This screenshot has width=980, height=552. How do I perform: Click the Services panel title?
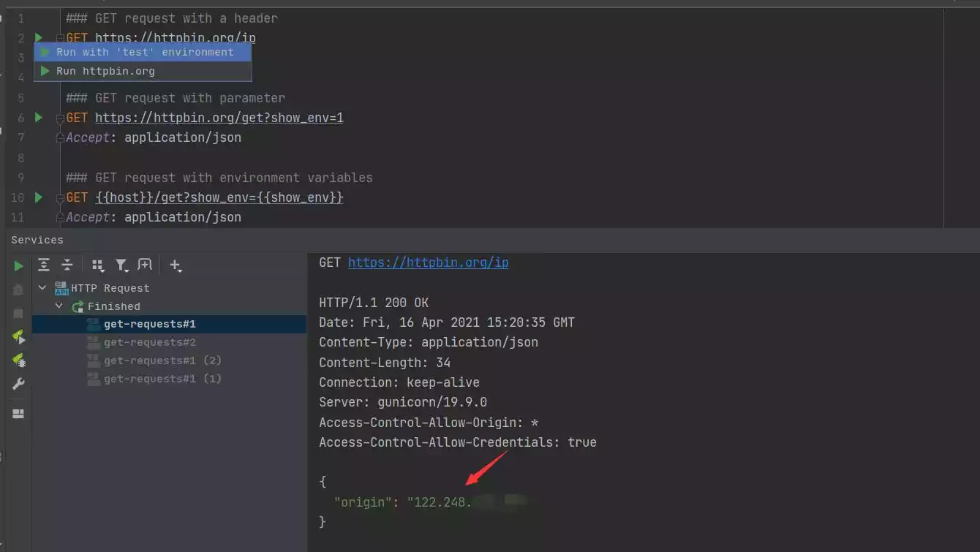click(37, 240)
